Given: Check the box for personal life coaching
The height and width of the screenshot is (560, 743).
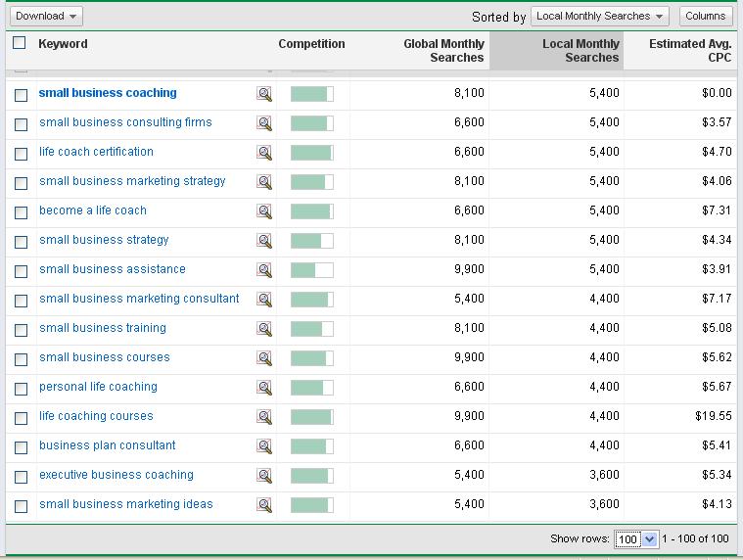Looking at the screenshot, I should [21, 389].
